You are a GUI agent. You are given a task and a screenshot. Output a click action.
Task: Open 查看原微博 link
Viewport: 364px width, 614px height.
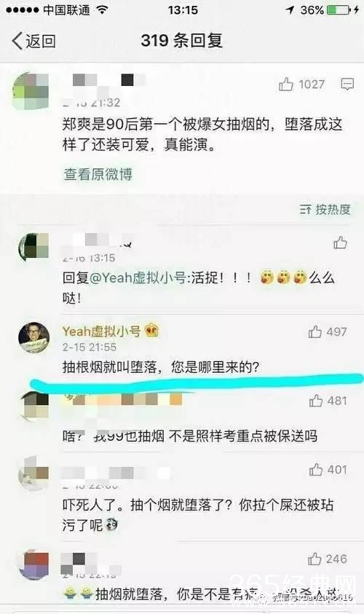(x=98, y=174)
